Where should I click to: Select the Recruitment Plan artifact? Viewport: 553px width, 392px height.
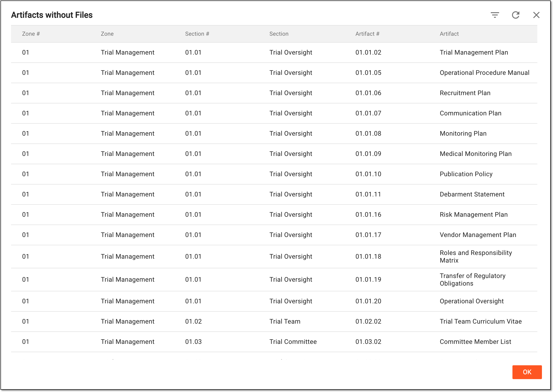(x=465, y=93)
